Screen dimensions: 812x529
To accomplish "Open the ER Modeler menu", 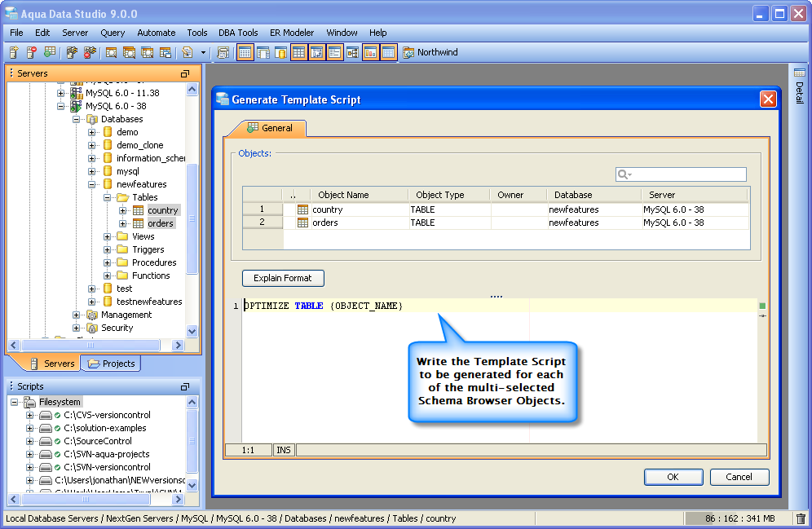I will (x=292, y=33).
